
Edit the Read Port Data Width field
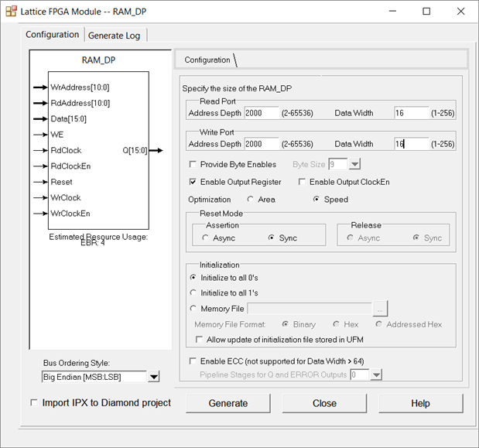click(412, 113)
